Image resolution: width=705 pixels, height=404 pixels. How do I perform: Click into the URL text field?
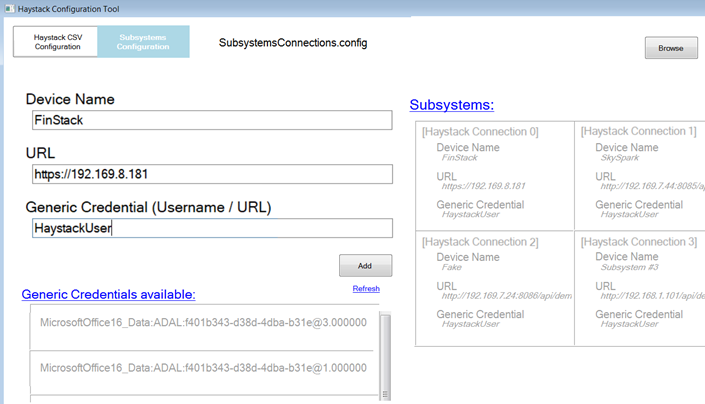tap(211, 174)
